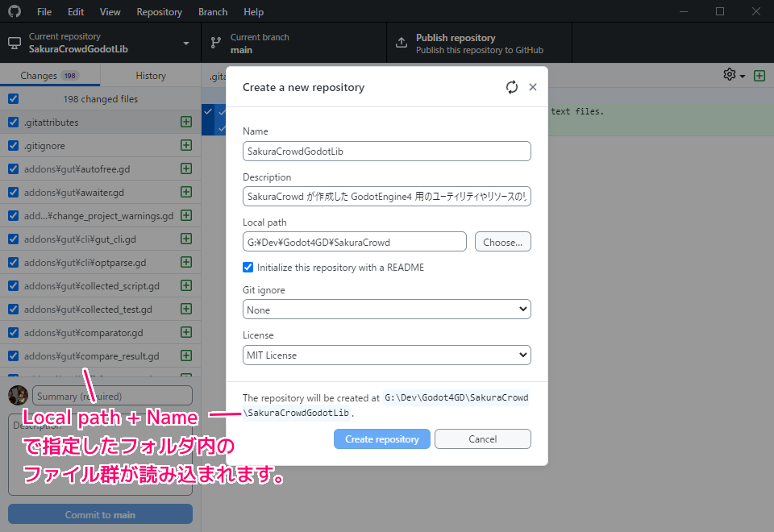
Task: Click the repository Description input field
Action: click(x=386, y=197)
